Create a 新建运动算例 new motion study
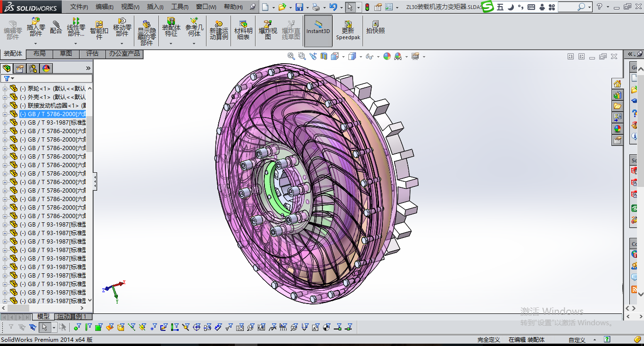This screenshot has width=644, height=346. point(219,30)
